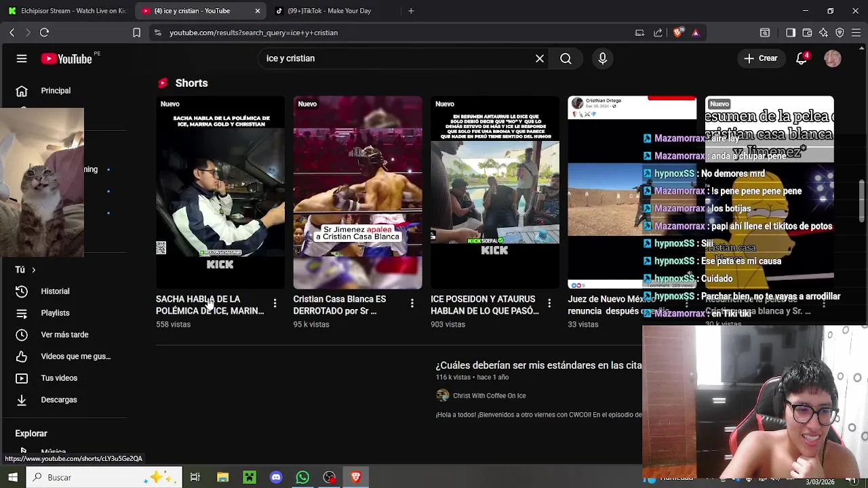The image size is (868, 488).
Task: Open the YouTube hamburger guide menu
Action: [22, 58]
